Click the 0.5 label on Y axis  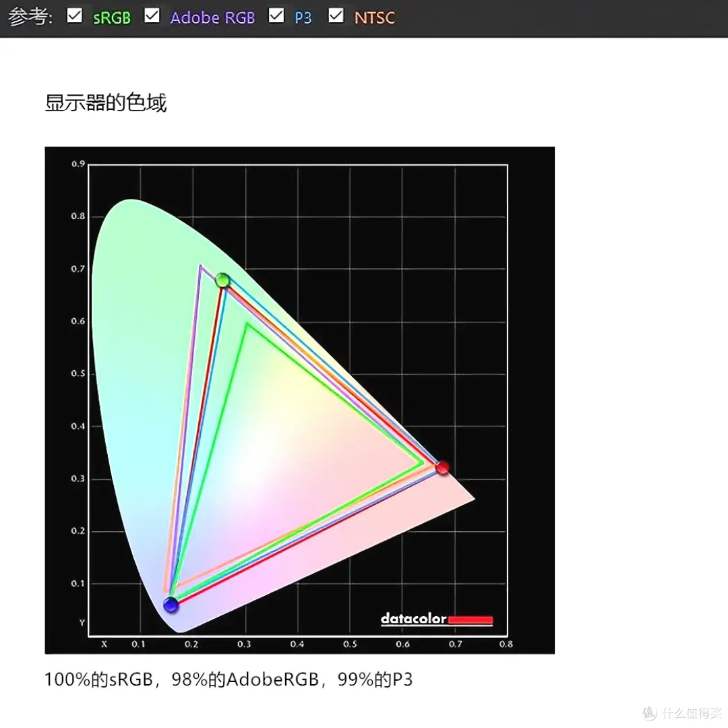pyautogui.click(x=78, y=373)
